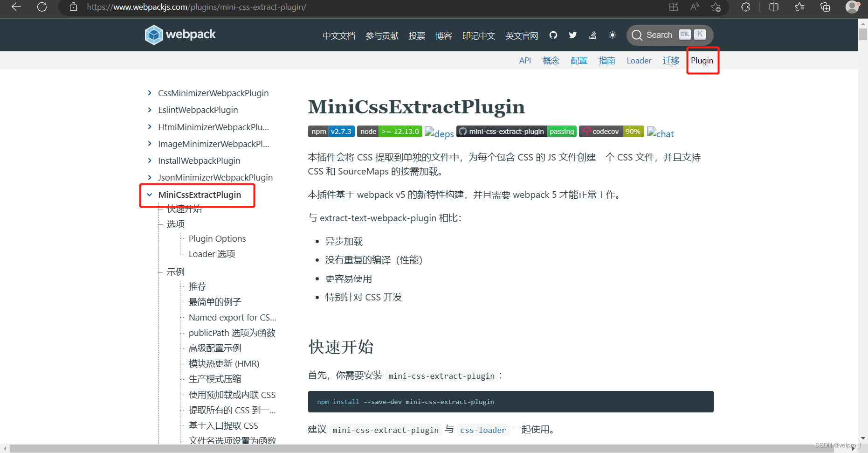Open the Twitter icon in the navbar

pyautogui.click(x=572, y=35)
